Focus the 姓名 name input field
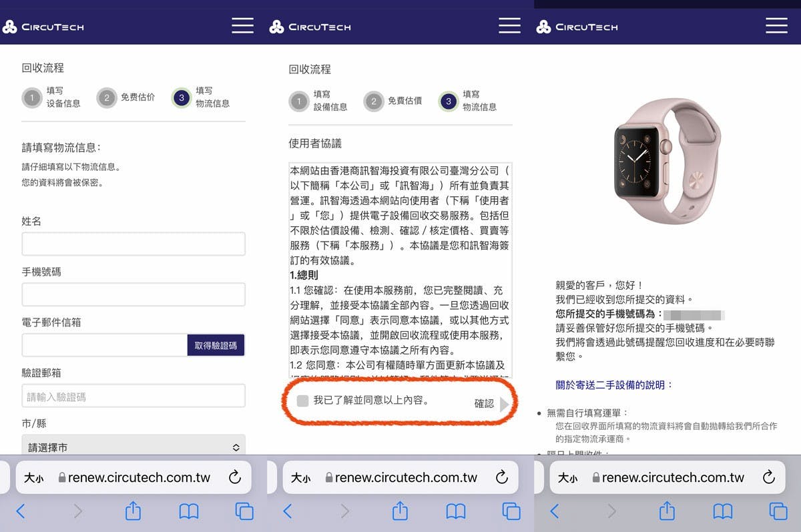Screen dimensions: 801x532 (133, 244)
